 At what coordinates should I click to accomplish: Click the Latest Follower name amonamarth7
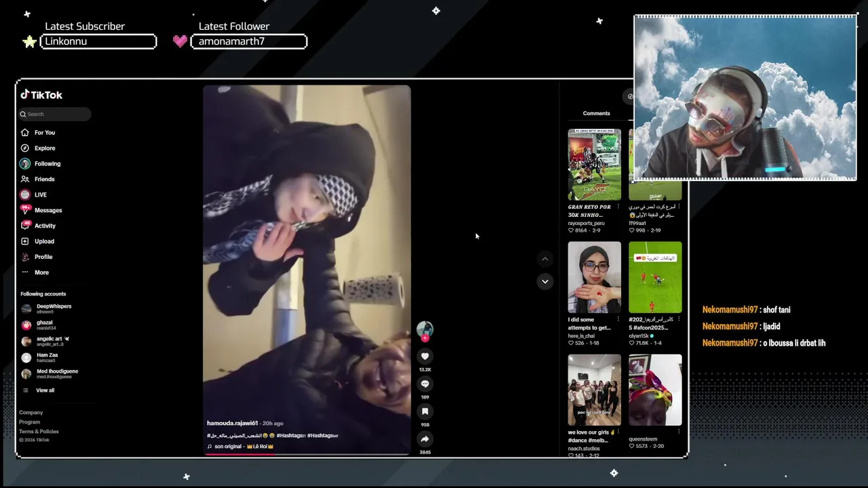(x=231, y=41)
